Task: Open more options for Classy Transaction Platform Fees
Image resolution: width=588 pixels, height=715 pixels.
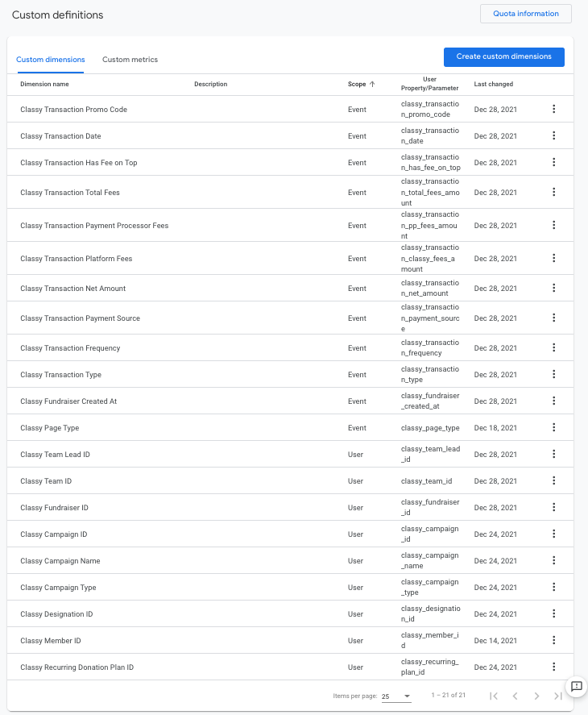Action: pos(554,258)
